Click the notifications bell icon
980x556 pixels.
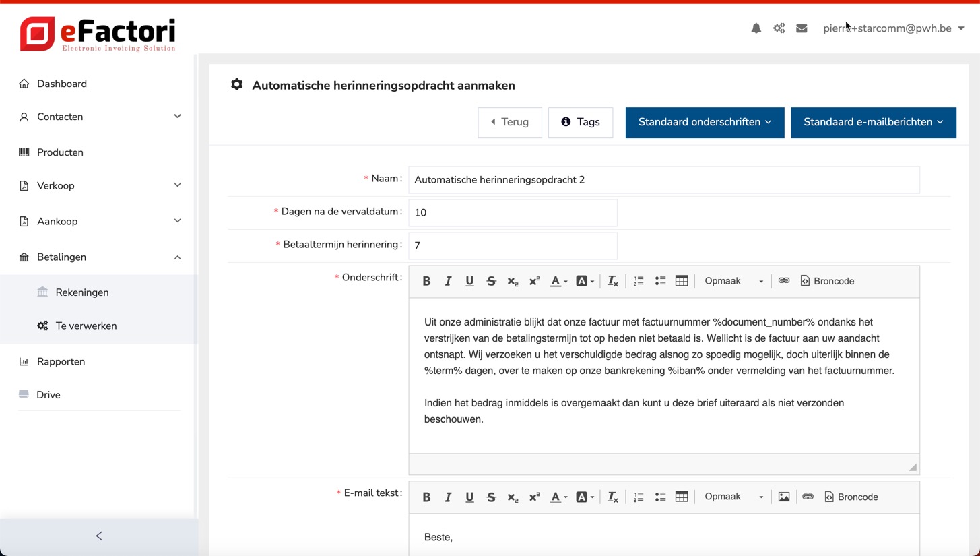point(756,28)
